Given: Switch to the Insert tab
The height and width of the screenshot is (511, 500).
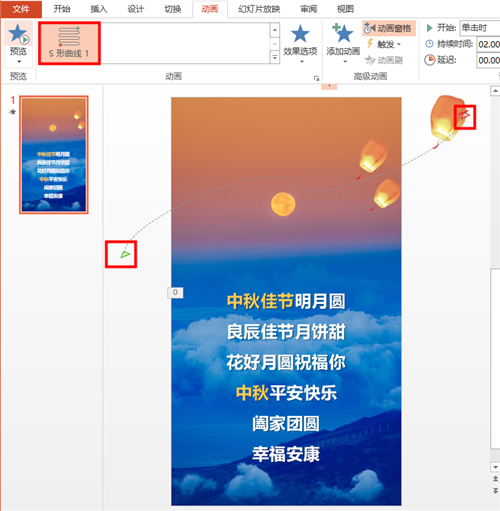Looking at the screenshot, I should click(x=99, y=9).
